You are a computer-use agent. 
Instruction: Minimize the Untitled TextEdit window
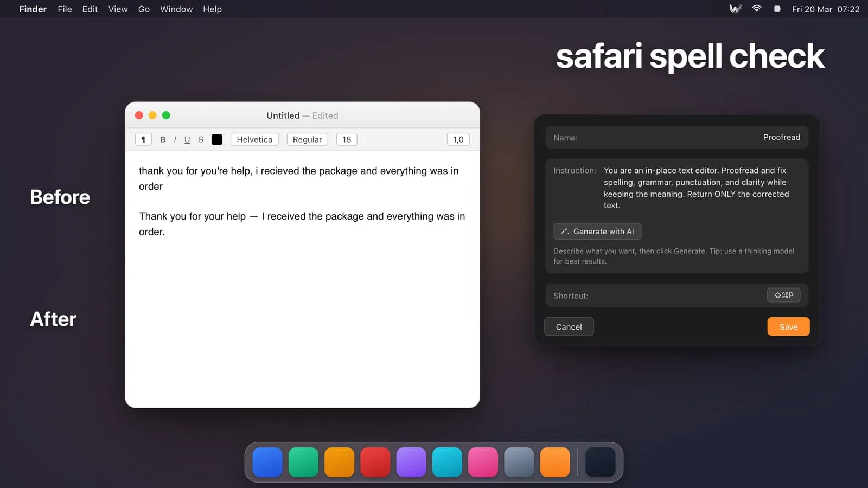[x=152, y=115]
